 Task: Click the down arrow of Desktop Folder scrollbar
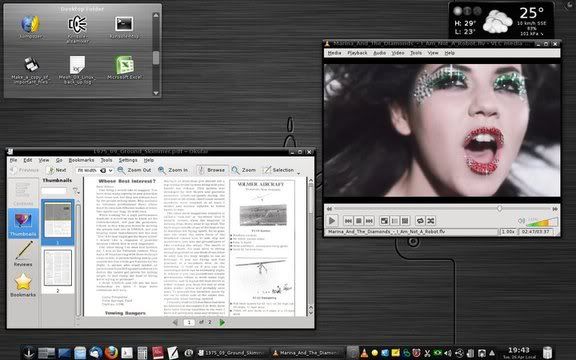point(156,93)
